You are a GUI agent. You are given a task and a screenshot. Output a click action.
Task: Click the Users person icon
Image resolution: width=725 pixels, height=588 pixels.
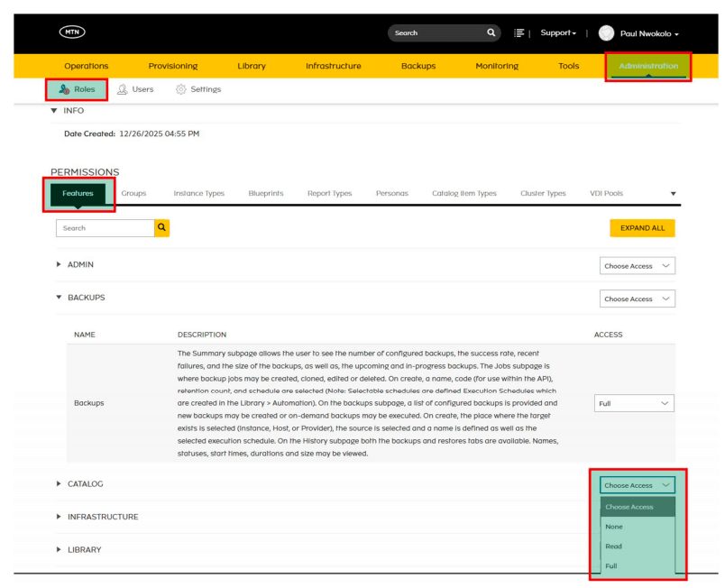(x=122, y=89)
